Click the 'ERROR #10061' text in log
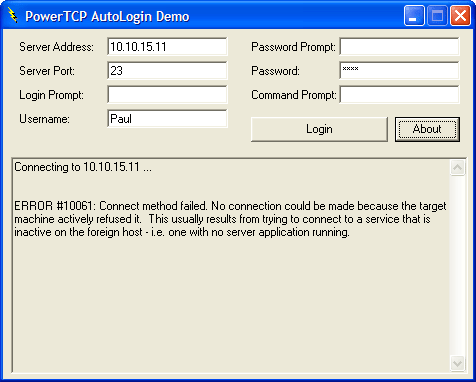The height and width of the screenshot is (382, 476). click(55, 206)
